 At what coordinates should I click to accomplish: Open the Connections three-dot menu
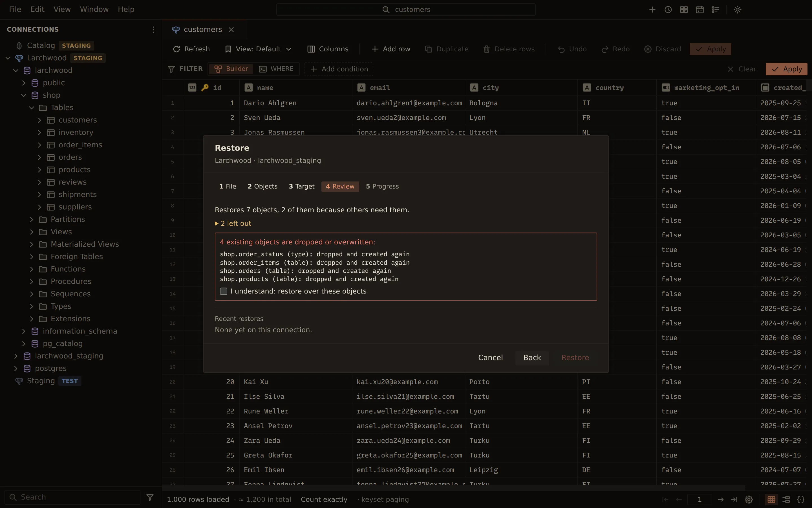[153, 30]
